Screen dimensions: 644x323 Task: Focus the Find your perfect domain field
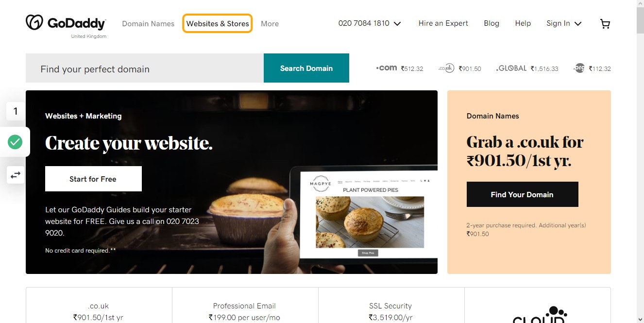[x=145, y=68]
